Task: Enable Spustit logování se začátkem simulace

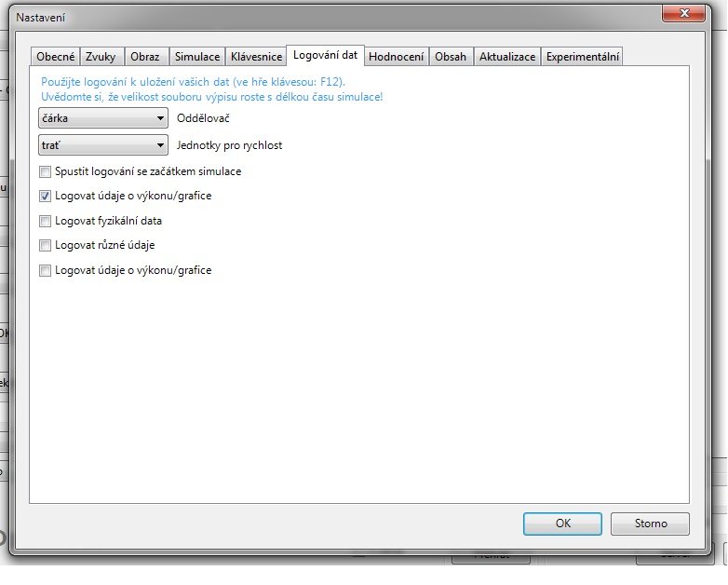Action: point(46,172)
